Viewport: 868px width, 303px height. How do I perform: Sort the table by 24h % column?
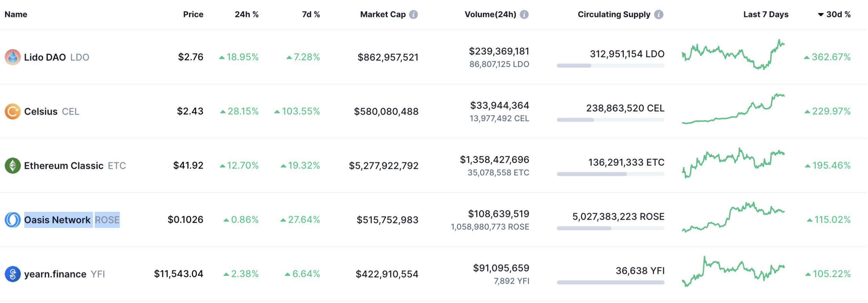[x=246, y=15]
